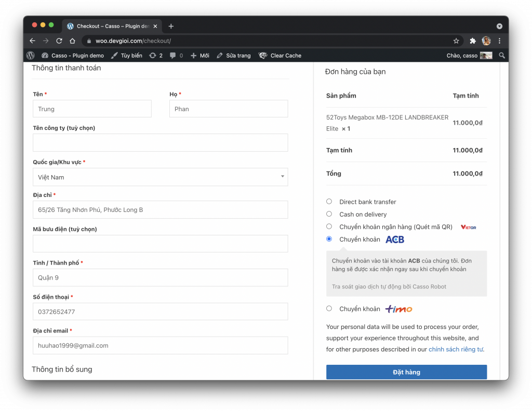Select Chuyển khoản Timo radio
Viewport: 532px width, 411px height.
pos(329,309)
